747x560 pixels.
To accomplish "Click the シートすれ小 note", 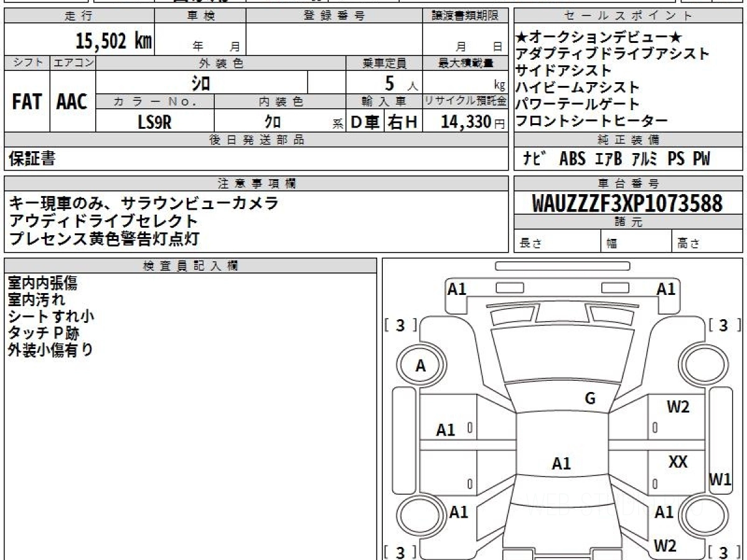I will coord(51,316).
